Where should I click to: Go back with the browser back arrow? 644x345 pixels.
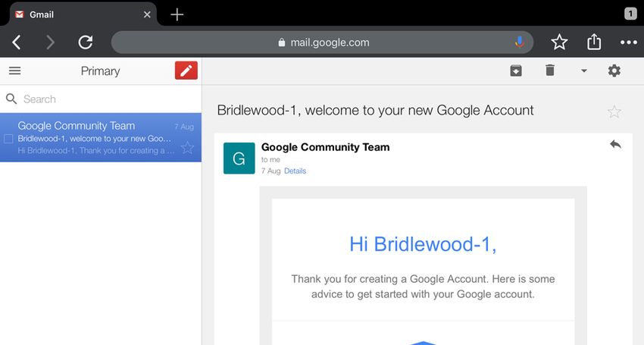(17, 42)
